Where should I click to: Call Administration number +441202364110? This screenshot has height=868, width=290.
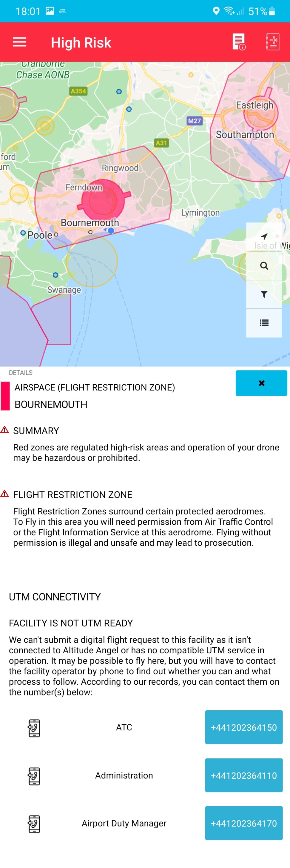(243, 775)
